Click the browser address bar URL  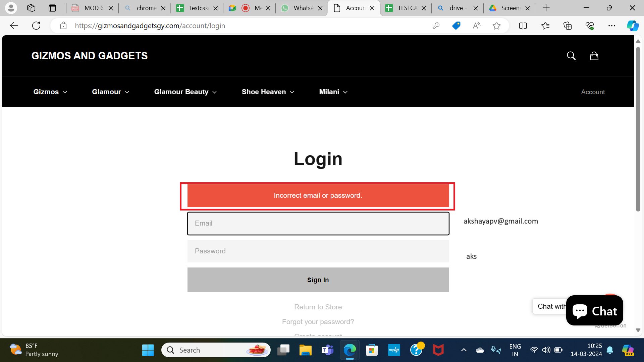pos(150,26)
